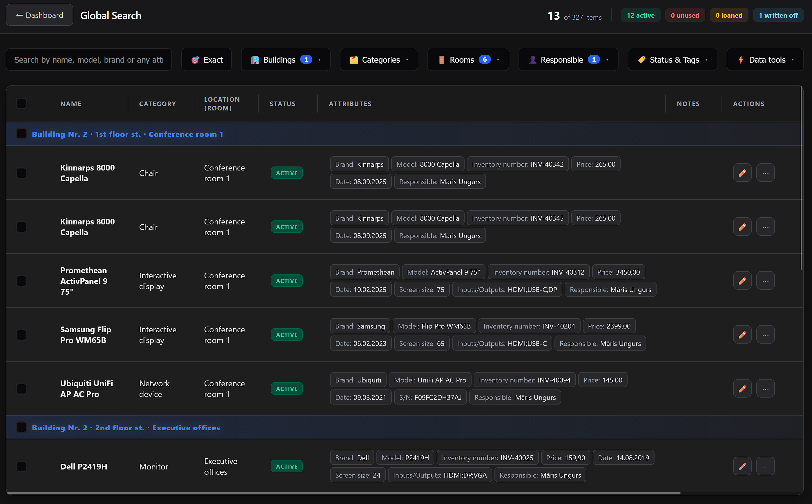Click the Name column header
Image resolution: width=812 pixels, height=504 pixels.
coord(71,104)
